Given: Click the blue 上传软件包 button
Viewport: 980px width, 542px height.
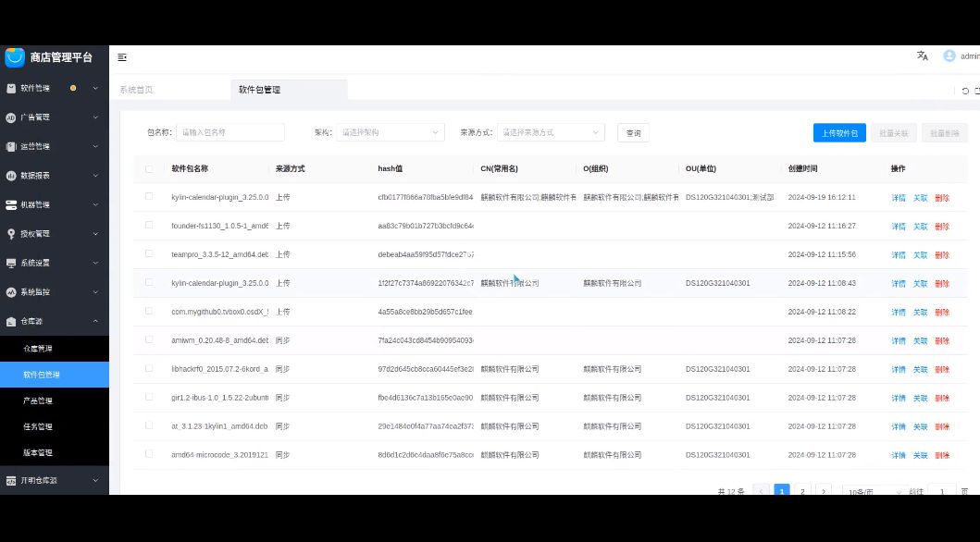Looking at the screenshot, I should 839,133.
